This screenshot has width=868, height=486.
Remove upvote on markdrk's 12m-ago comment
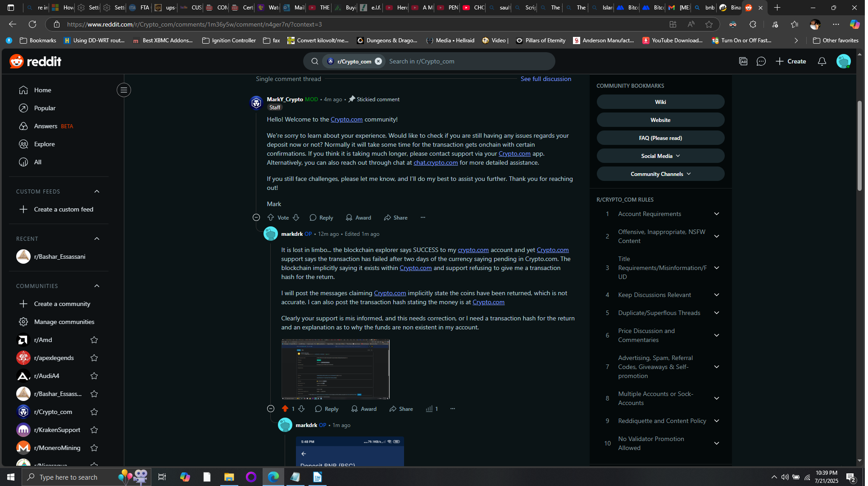pos(286,410)
